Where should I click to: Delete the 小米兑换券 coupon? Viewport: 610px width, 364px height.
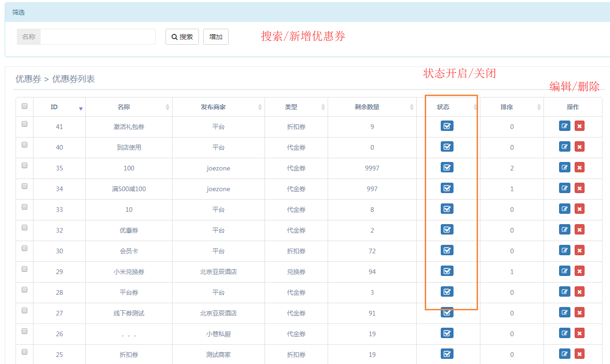click(579, 271)
